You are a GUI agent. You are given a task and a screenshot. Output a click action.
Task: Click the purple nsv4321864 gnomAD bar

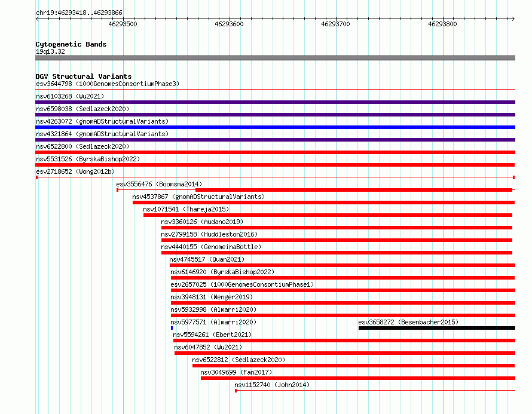pyautogui.click(x=275, y=140)
